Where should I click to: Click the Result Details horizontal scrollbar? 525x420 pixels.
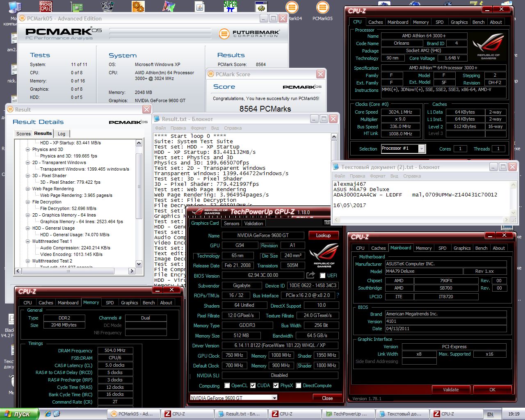(x=75, y=271)
